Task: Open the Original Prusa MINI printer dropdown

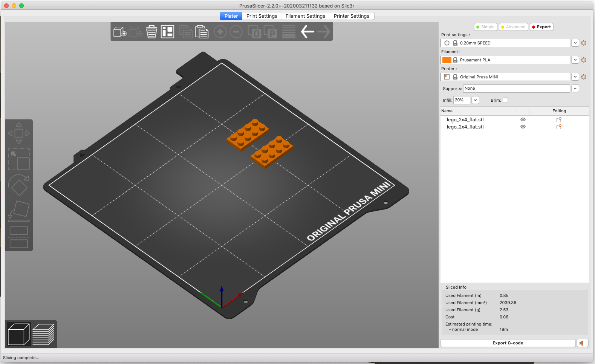Action: point(575,77)
